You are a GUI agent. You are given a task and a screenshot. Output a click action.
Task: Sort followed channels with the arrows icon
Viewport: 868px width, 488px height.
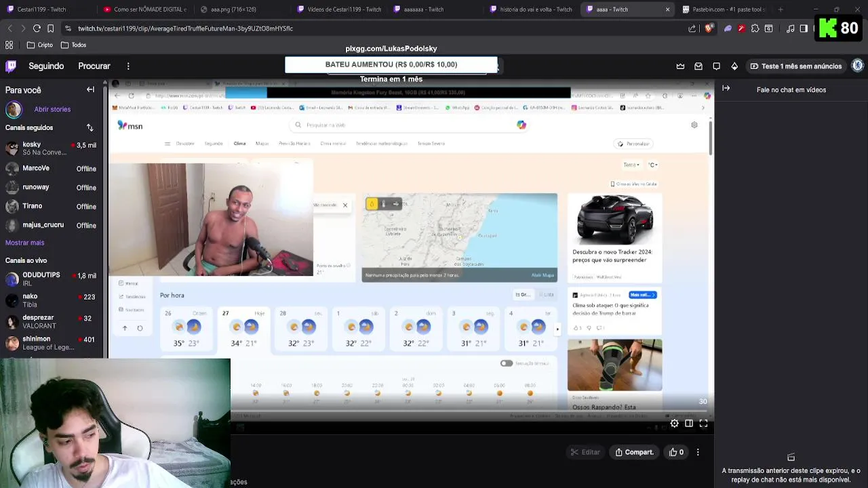coord(90,127)
